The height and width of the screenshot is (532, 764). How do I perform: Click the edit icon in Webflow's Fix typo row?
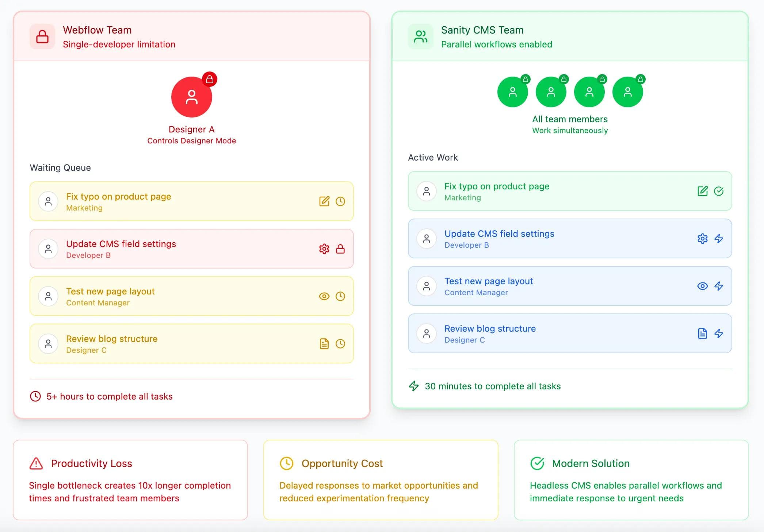click(324, 201)
